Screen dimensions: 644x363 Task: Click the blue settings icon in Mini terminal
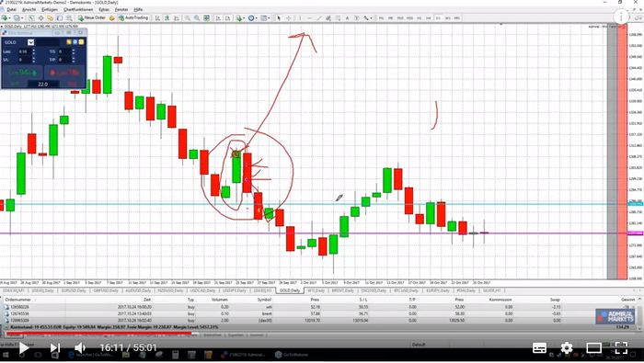click(x=75, y=42)
